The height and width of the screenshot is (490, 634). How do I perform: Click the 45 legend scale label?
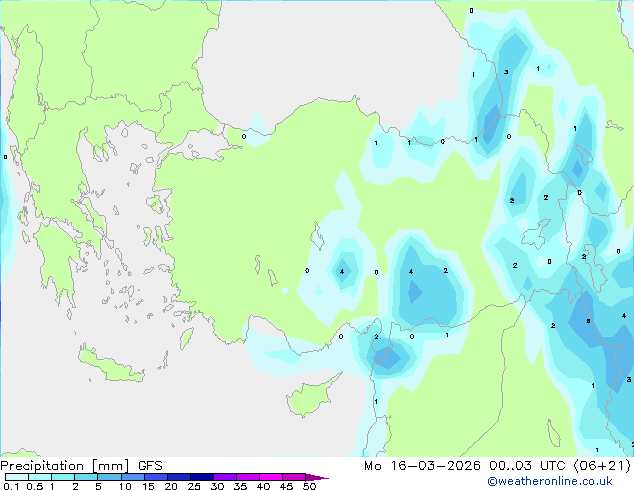pos(286,486)
